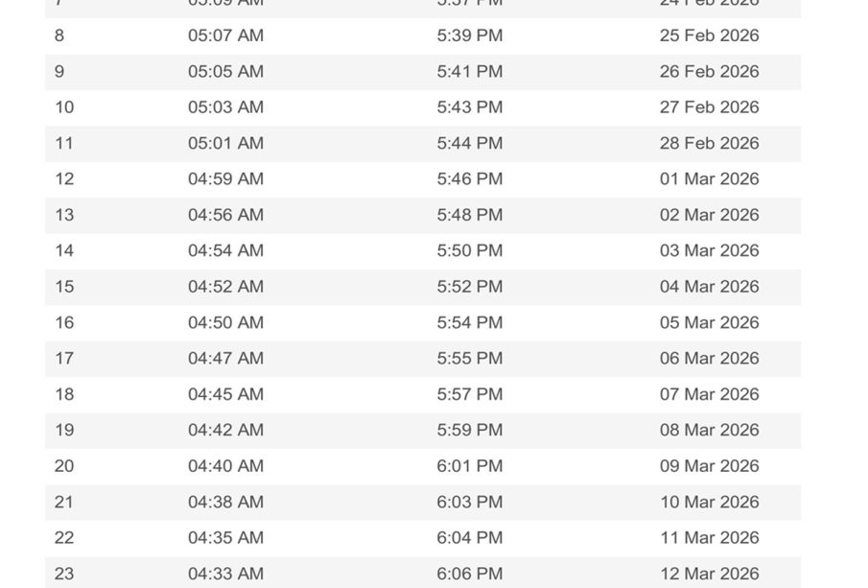Screen dimensions: 868x588
Task: Click the 12 Mar 2026 date cell
Action: click(x=709, y=574)
